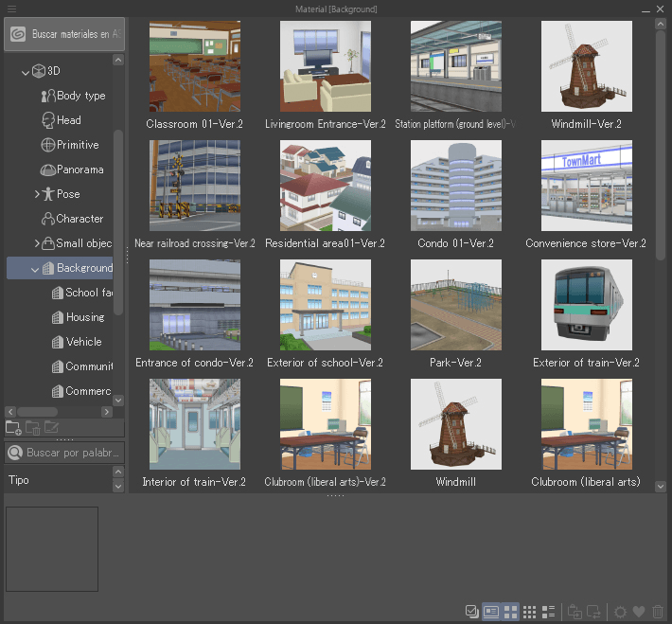Click the trash delete material icon

point(658,612)
